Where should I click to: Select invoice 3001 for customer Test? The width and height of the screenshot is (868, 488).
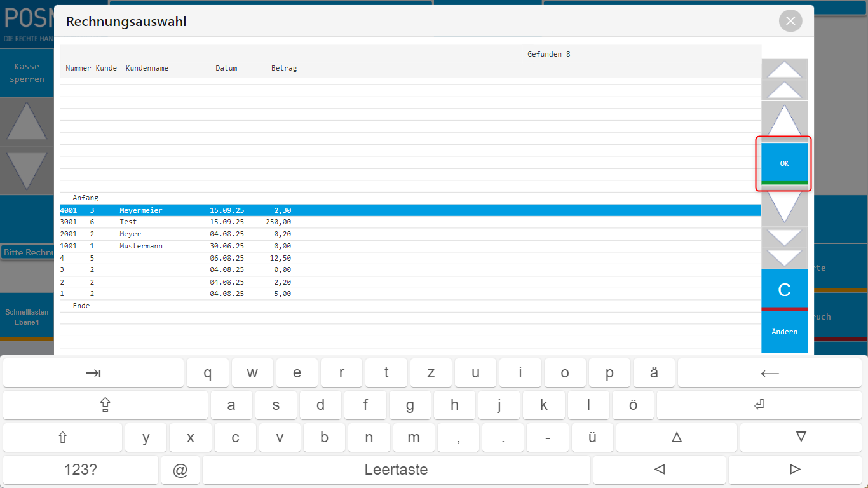[x=191, y=222]
